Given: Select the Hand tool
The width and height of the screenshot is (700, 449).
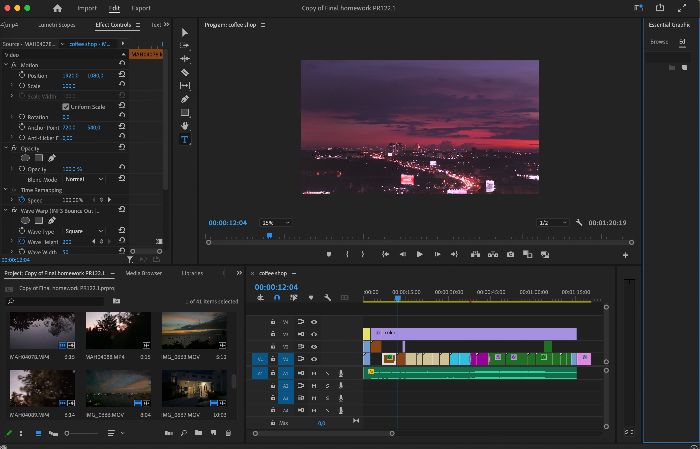Looking at the screenshot, I should 185,126.
